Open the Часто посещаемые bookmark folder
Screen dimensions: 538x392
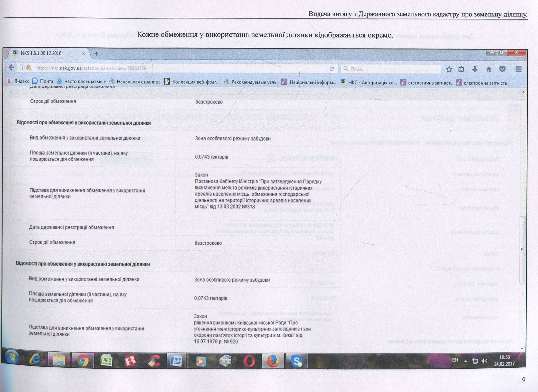81,81
